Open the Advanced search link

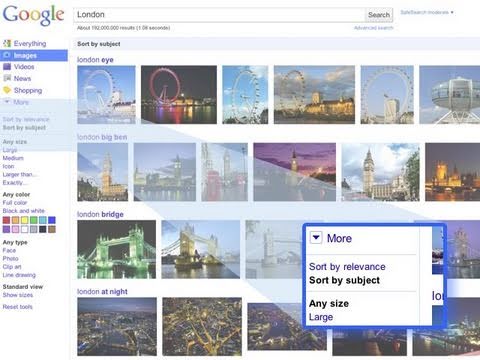pyautogui.click(x=374, y=28)
